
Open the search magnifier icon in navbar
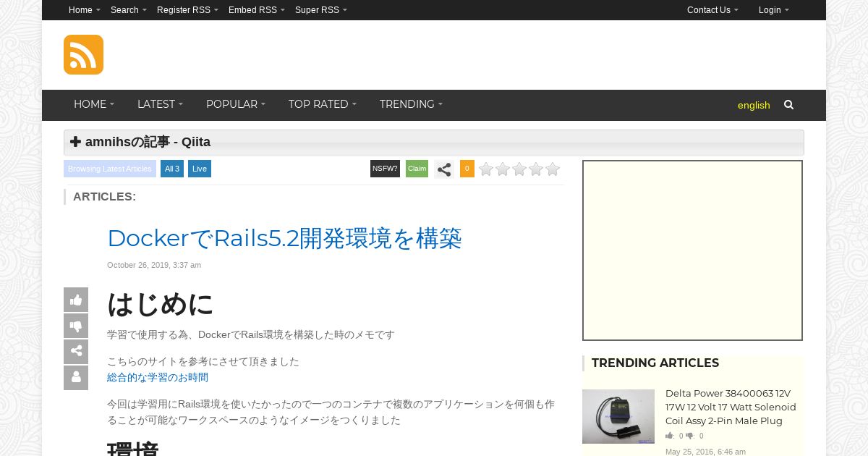tap(788, 105)
